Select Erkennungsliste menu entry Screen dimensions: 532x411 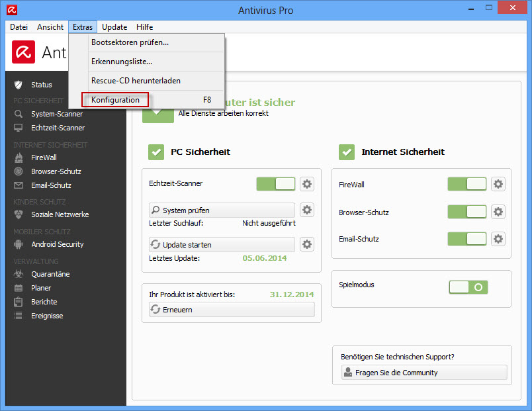(147, 62)
